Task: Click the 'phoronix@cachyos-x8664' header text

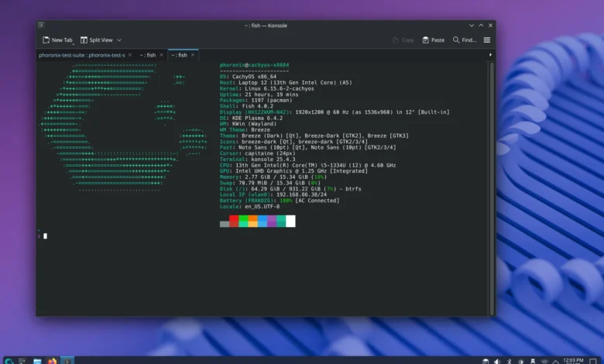Action: pos(254,65)
